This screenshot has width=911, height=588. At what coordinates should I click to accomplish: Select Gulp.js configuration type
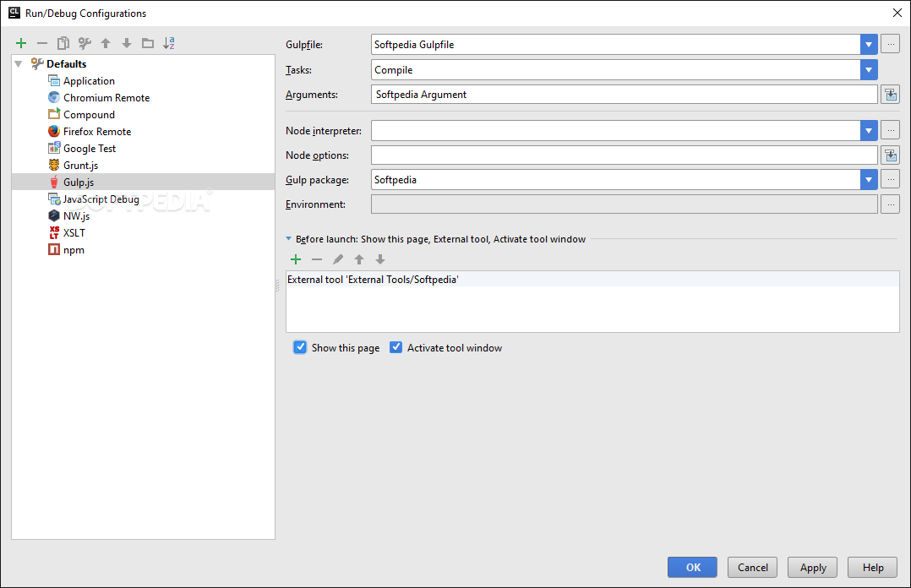click(x=143, y=182)
